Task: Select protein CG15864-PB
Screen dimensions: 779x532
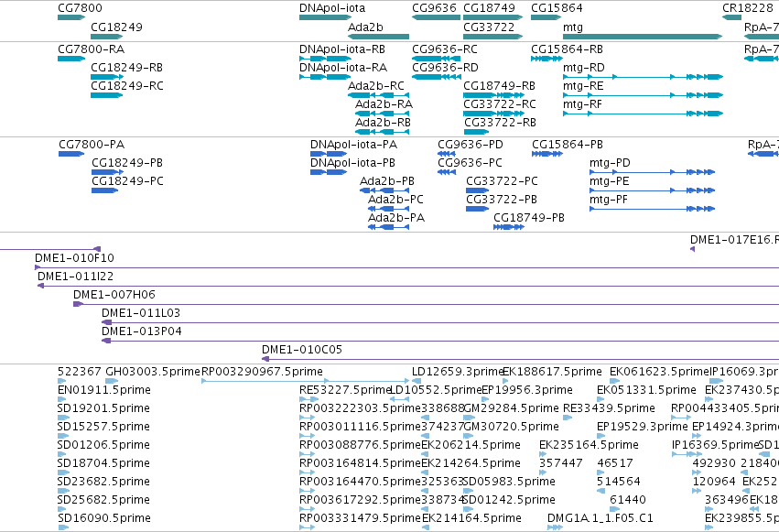Action: pos(568,145)
